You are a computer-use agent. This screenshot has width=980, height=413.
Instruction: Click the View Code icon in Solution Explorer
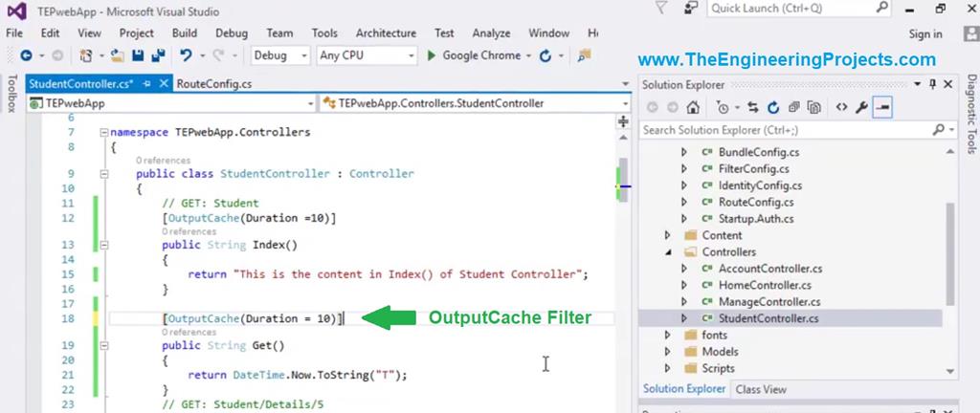tap(841, 107)
